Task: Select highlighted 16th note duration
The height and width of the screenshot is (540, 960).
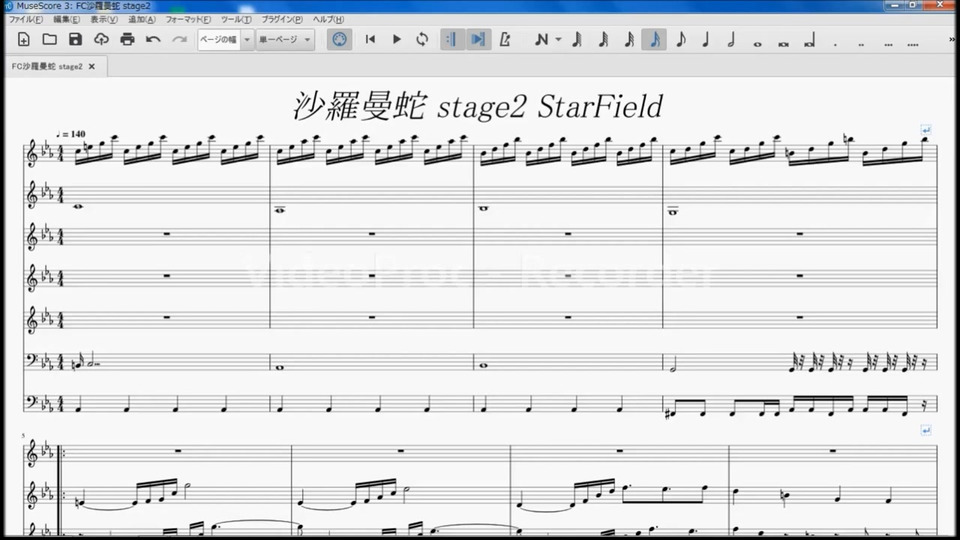Action: (654, 40)
